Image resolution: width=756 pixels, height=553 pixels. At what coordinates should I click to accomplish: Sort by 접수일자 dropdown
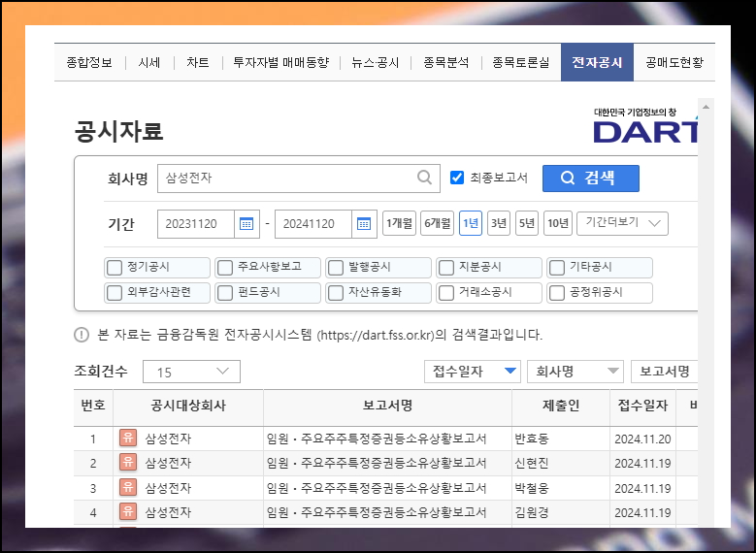click(x=473, y=372)
